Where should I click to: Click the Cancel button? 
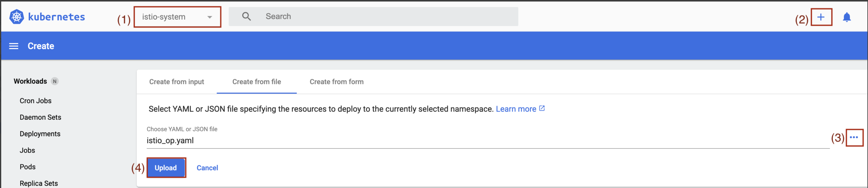(207, 168)
